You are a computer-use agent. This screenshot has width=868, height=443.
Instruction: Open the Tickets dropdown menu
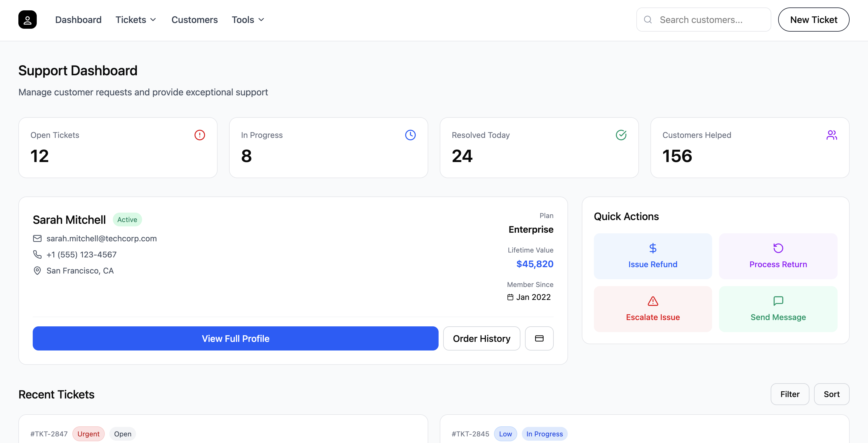(135, 20)
